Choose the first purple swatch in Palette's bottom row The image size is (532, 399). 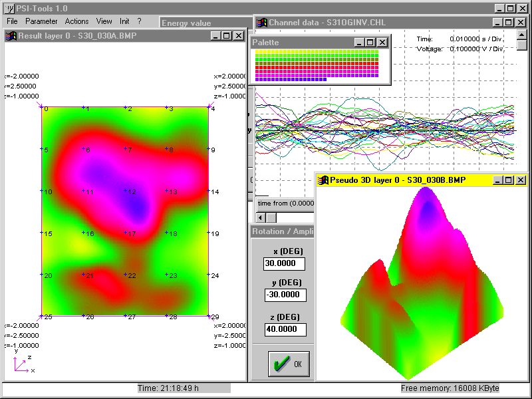(x=258, y=79)
